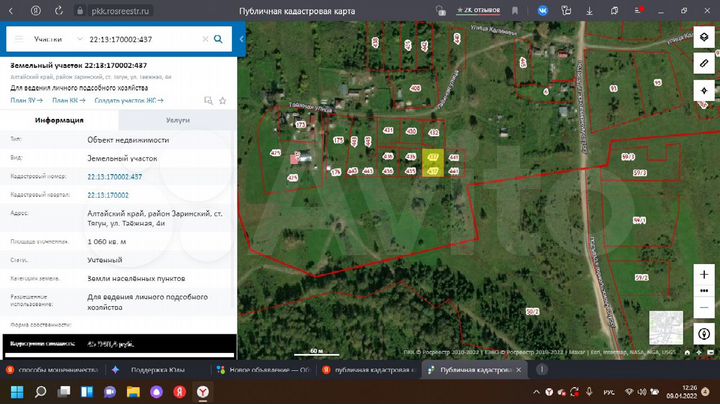Open Windows taskbar search
720x404 pixels.
click(x=40, y=392)
